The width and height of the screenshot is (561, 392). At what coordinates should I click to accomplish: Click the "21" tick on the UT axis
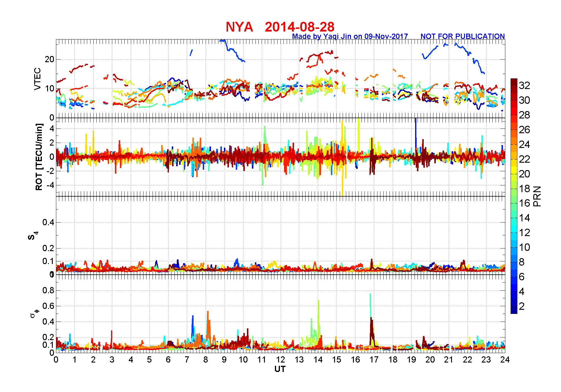click(449, 360)
